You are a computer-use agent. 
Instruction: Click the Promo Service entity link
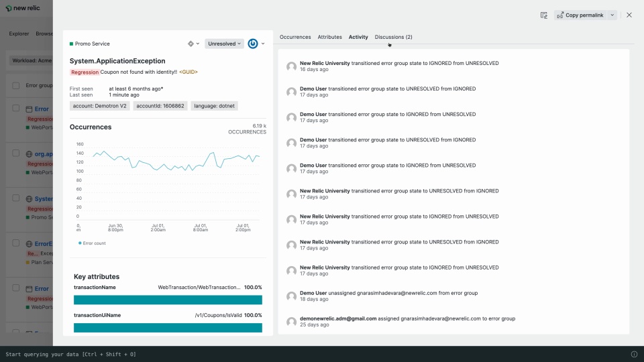92,44
